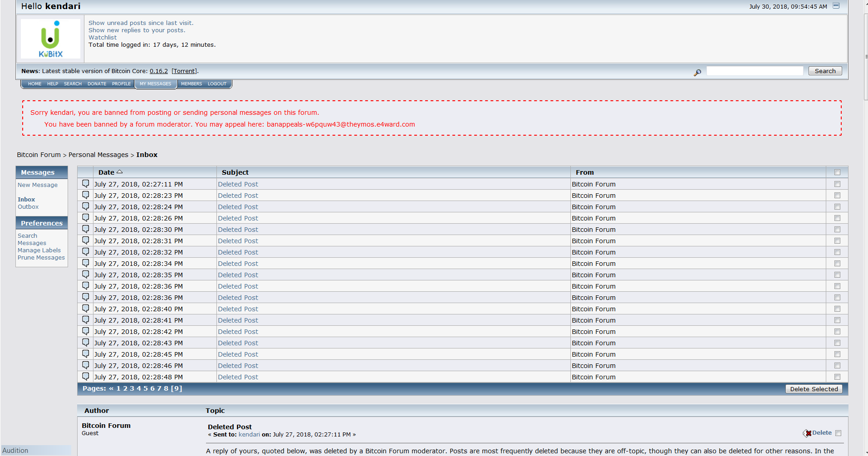Image resolution: width=868 pixels, height=456 pixels.
Task: Tick the checkbox beside the message Delete link
Action: [838, 433]
